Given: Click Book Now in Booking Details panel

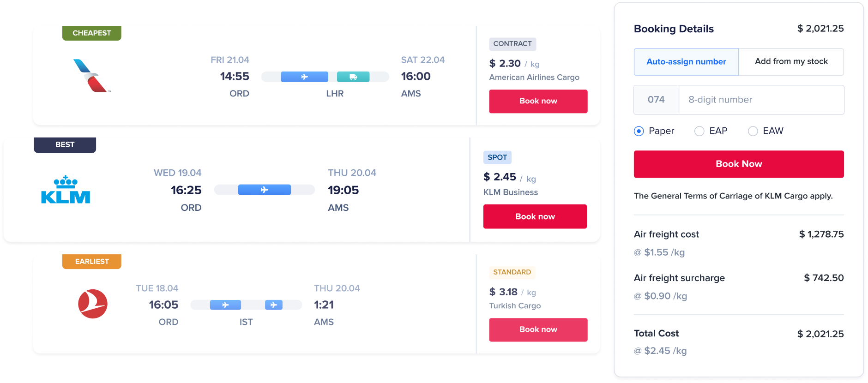Looking at the screenshot, I should tap(738, 164).
